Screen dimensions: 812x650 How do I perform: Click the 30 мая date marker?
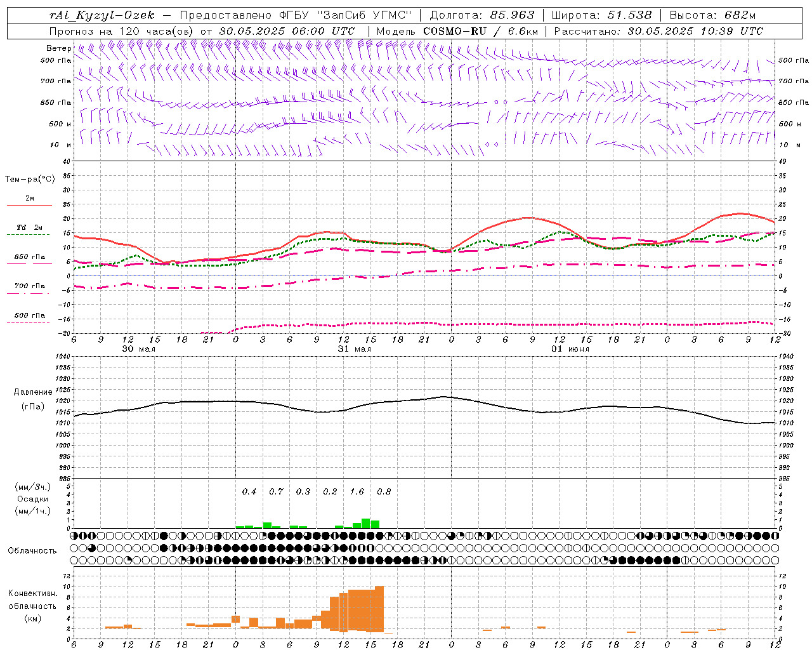coord(138,349)
